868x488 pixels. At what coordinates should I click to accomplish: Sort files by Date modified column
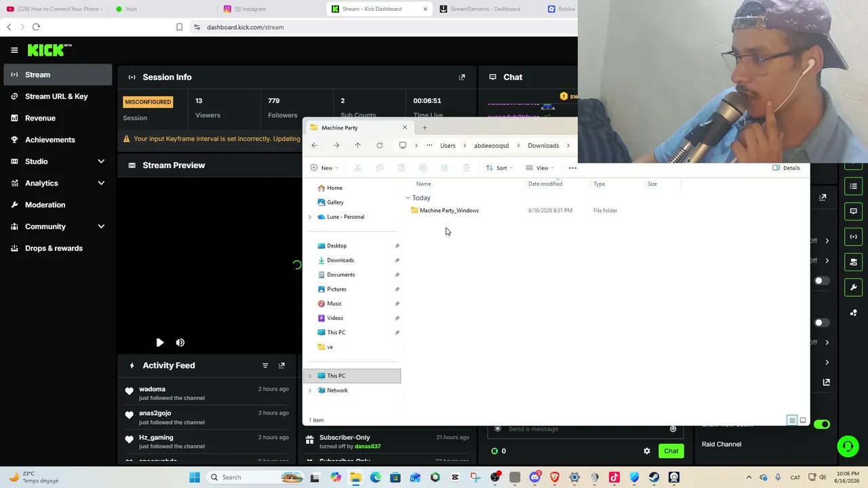pos(545,184)
